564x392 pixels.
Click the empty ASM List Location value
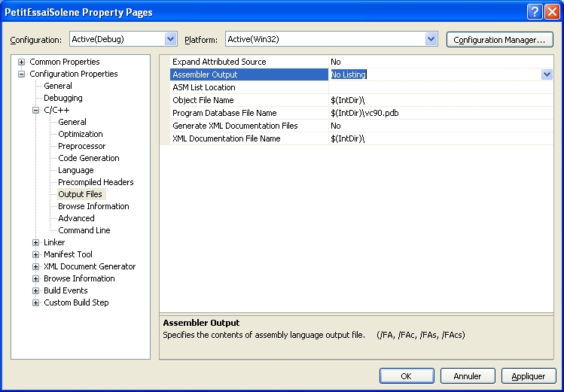(441, 87)
